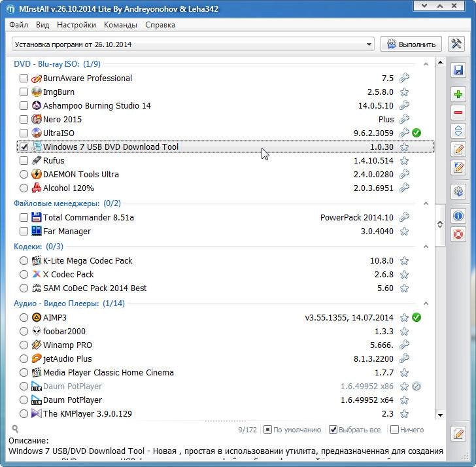This screenshot has height=467, width=476.
Task: Click the green plus add icon
Action: pyautogui.click(x=458, y=94)
